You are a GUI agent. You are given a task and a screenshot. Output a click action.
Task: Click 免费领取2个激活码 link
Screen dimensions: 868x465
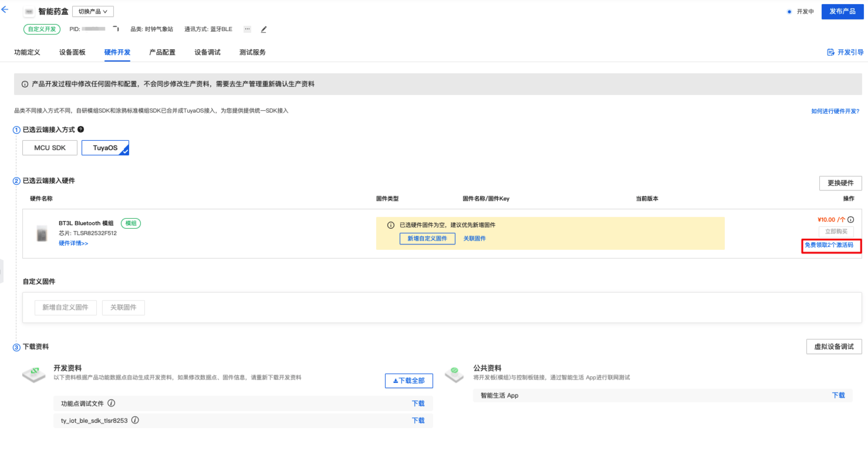pyautogui.click(x=829, y=245)
